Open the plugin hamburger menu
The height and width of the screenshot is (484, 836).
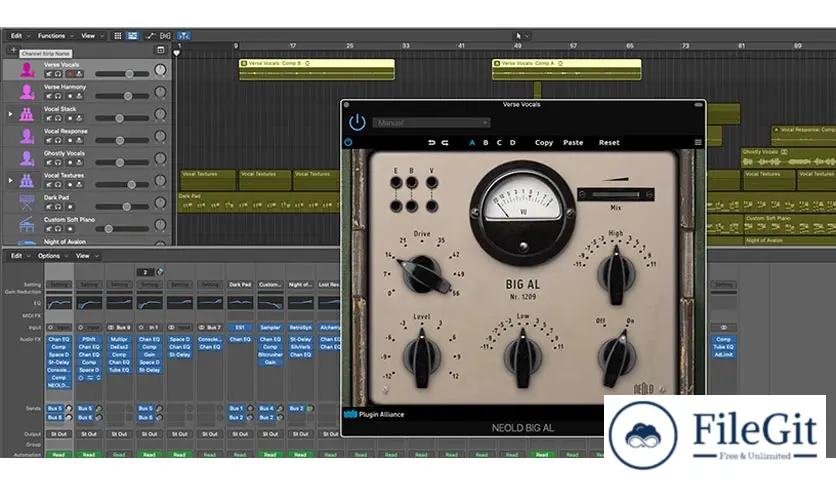698,142
